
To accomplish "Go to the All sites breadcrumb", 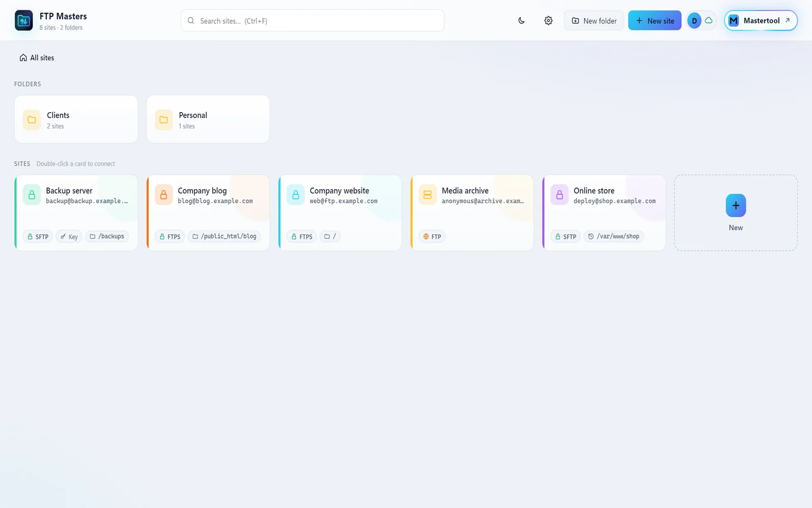I will click(x=37, y=58).
